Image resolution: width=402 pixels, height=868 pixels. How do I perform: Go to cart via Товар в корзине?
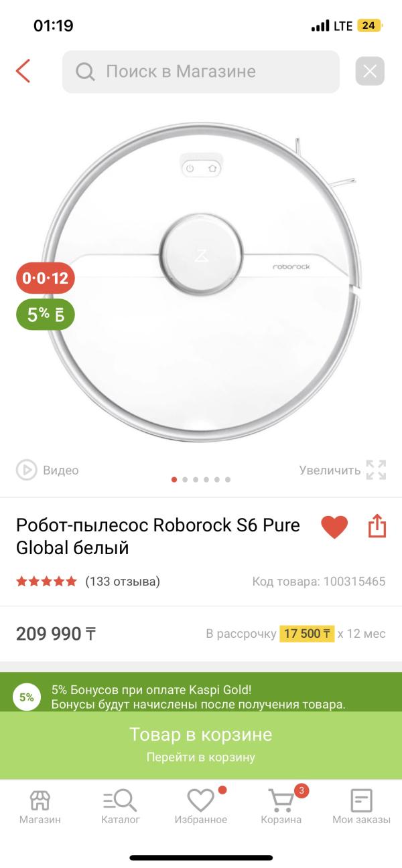201,746
